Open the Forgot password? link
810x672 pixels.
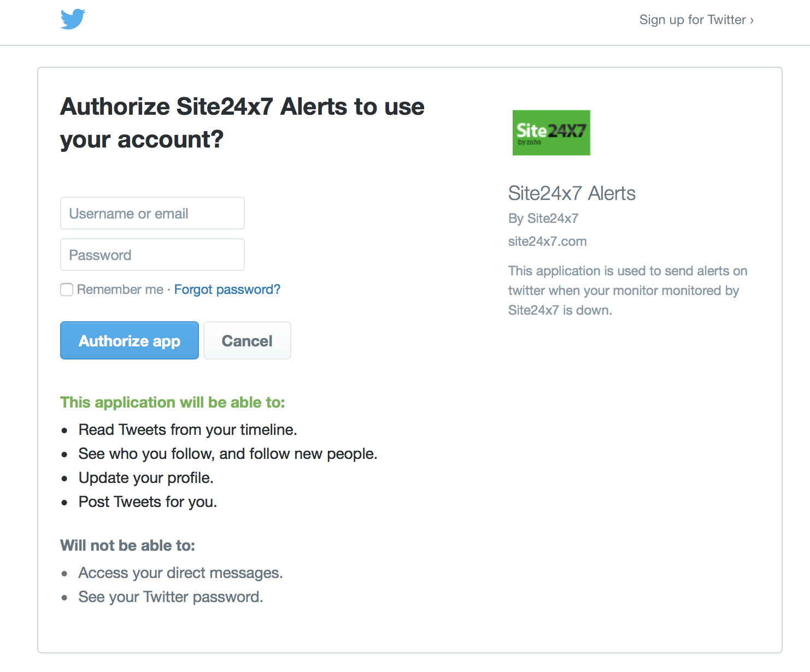coord(227,290)
